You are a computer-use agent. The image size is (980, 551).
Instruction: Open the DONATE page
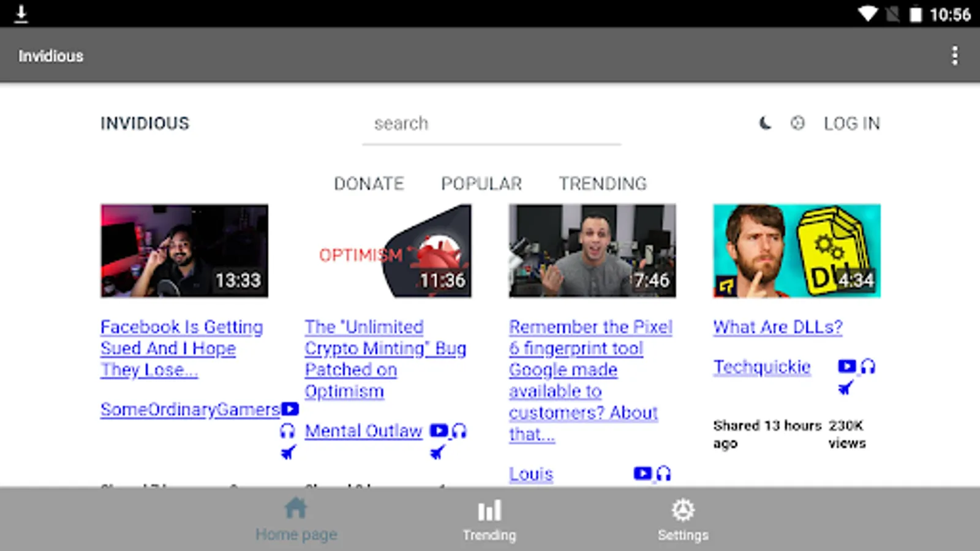coord(369,184)
